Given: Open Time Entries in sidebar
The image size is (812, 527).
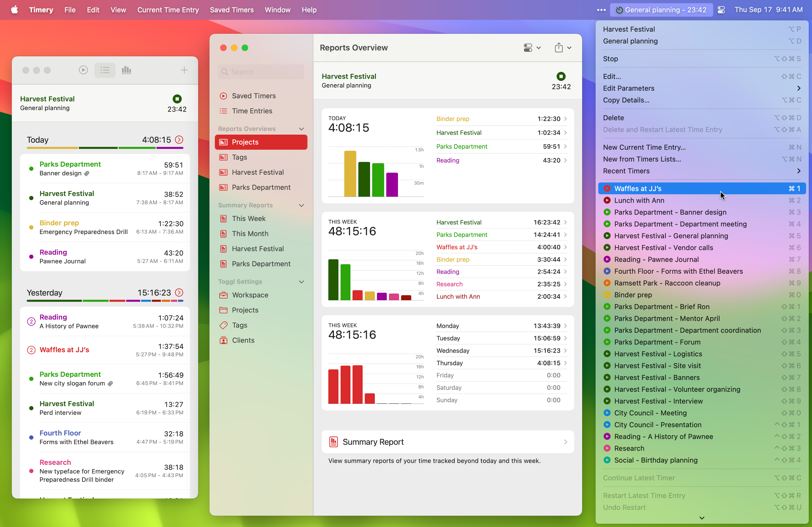Looking at the screenshot, I should 261,111.
